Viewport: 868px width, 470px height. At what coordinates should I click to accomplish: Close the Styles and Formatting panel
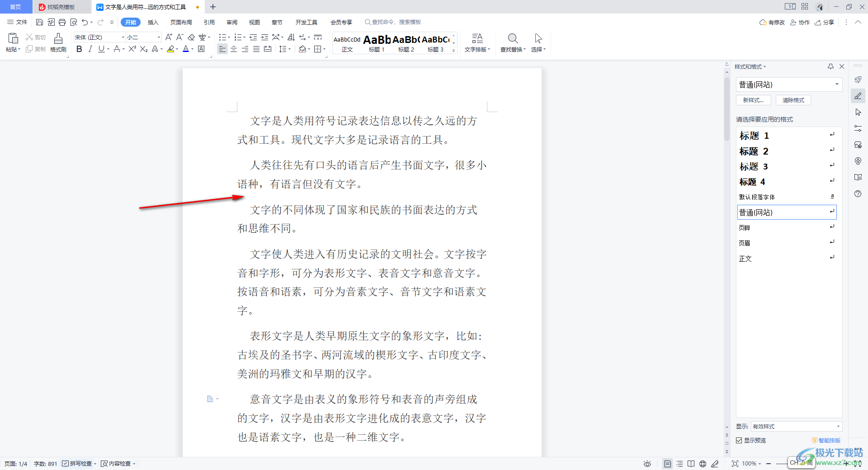coord(842,66)
